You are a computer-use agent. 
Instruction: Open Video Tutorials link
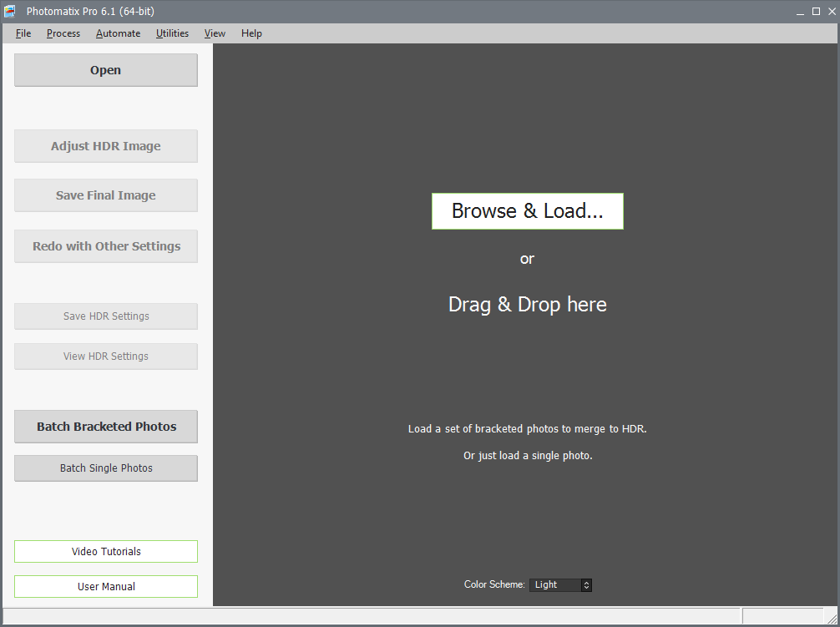tap(105, 552)
